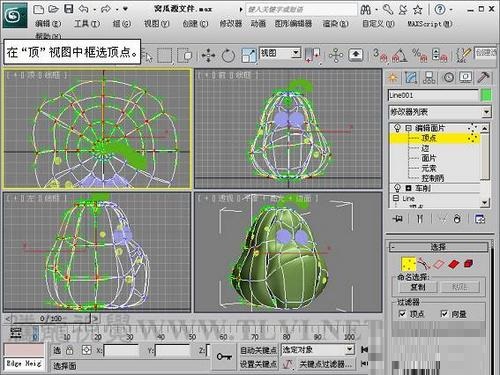Click the Redo arrow icon

(x=106, y=9)
